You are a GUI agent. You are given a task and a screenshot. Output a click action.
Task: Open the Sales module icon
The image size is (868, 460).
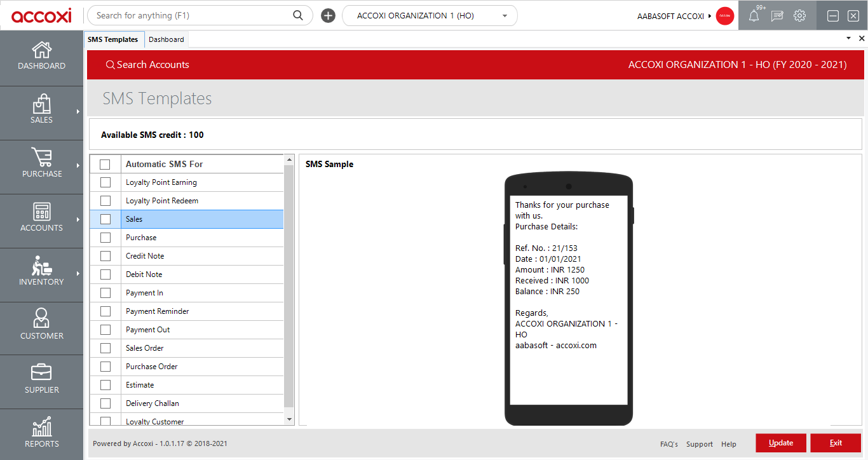tap(41, 104)
